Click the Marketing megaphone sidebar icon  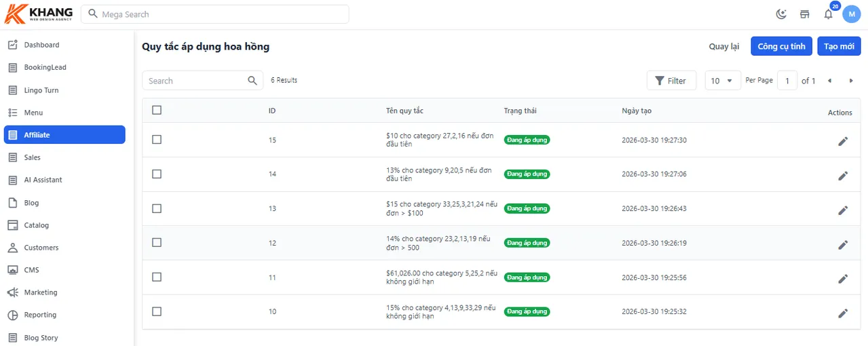point(12,292)
